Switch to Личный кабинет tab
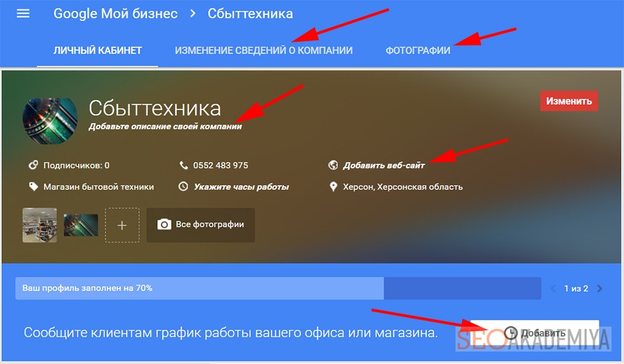 [x=97, y=50]
